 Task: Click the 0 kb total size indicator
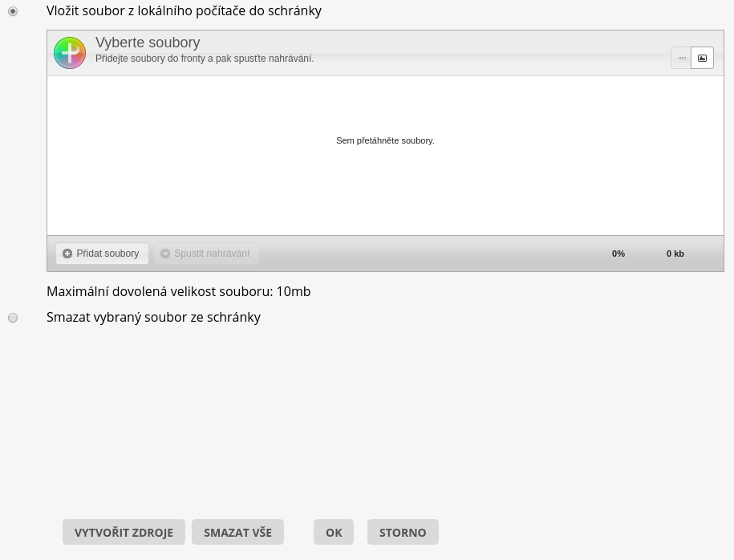[675, 254]
